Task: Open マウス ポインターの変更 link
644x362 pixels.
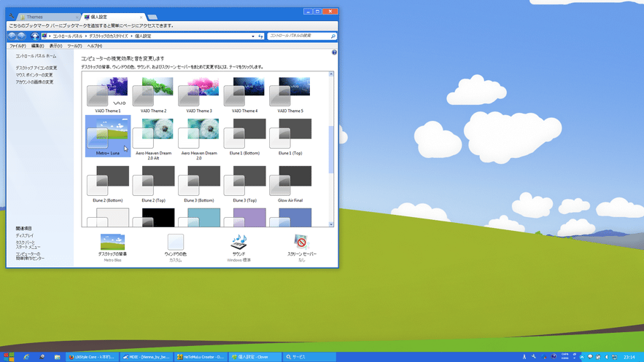Action: pyautogui.click(x=34, y=75)
